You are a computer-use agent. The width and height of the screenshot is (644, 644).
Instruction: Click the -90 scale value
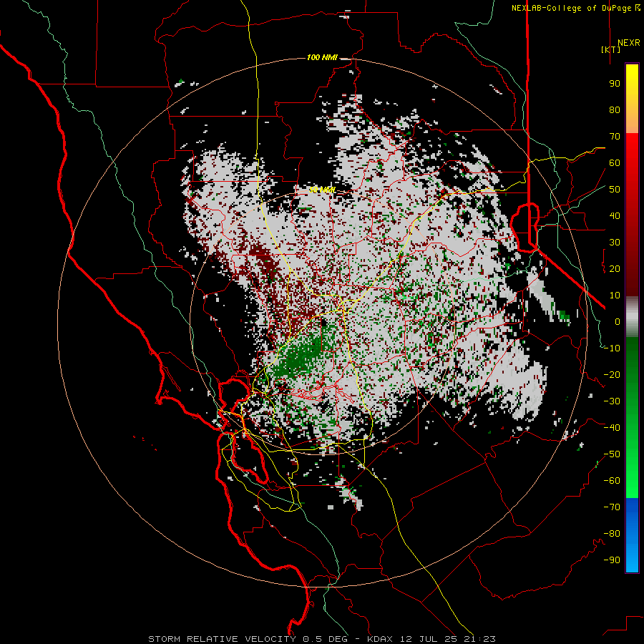(x=612, y=560)
